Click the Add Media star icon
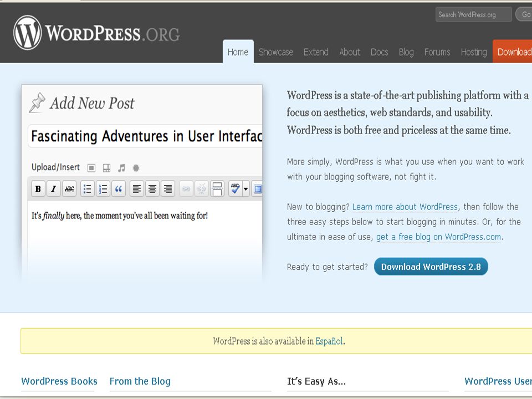Viewport: 532px width, 399px height. (136, 167)
